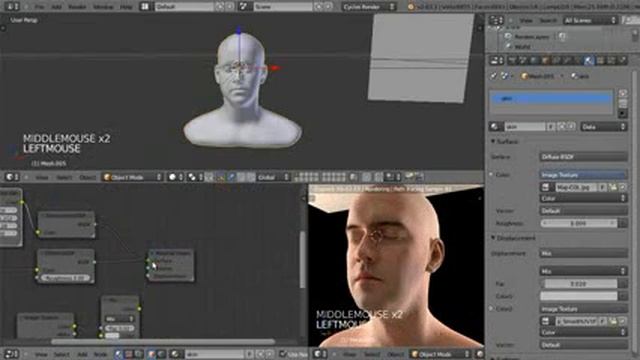The width and height of the screenshot is (640, 360).
Task: Switch to Texture properties tab
Action: pyautogui.click(x=600, y=60)
